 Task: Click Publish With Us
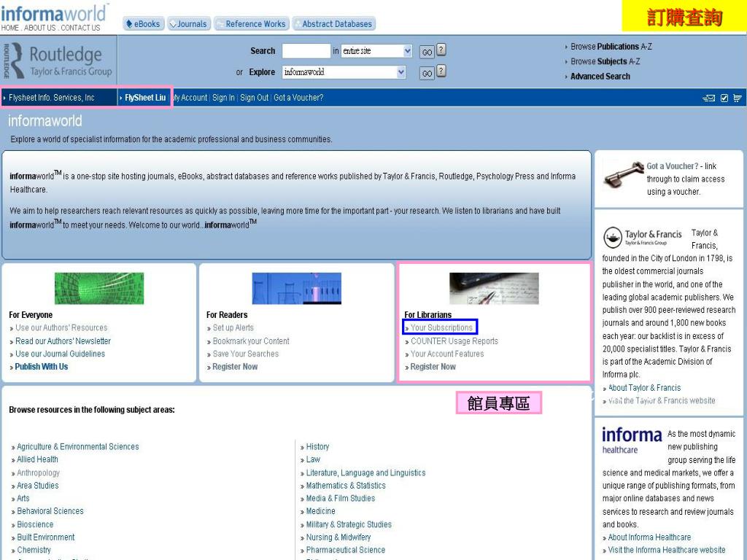(x=42, y=367)
